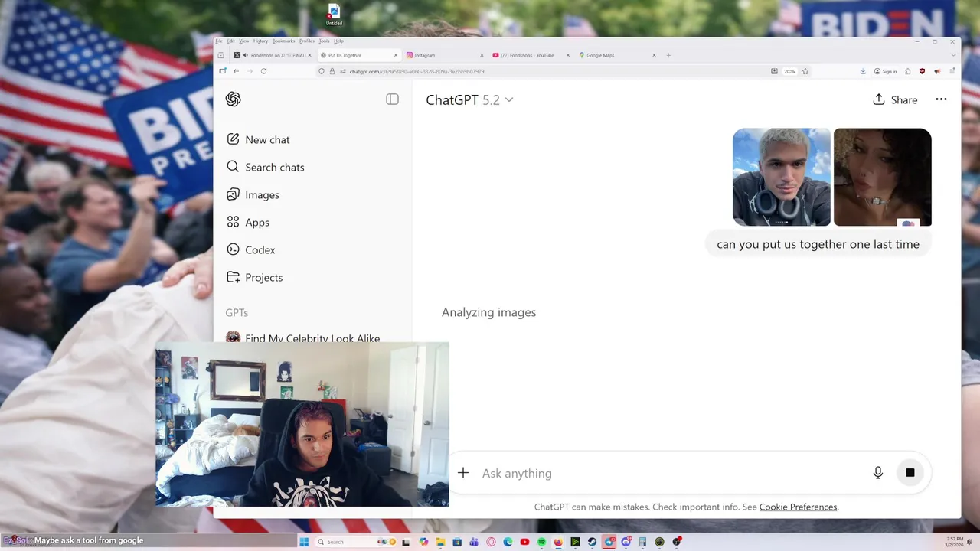This screenshot has height=551, width=980.
Task: Open the Windows Start menu
Action: click(x=304, y=542)
